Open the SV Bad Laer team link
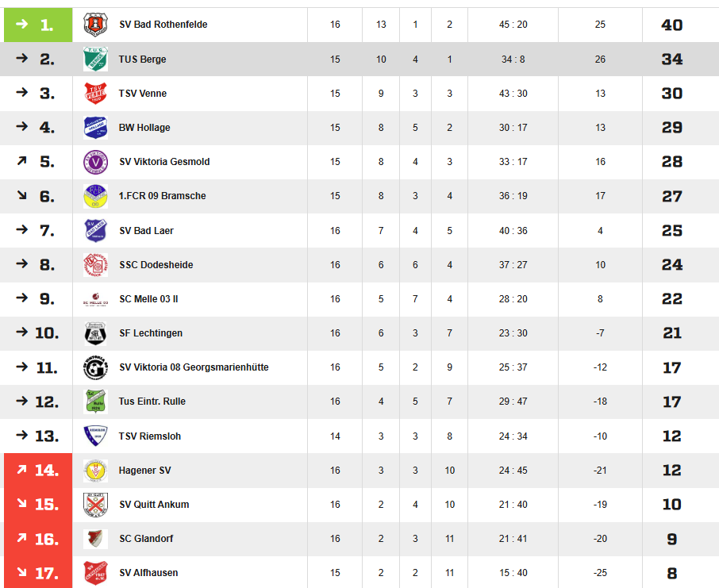The height and width of the screenshot is (588, 719). (146, 231)
